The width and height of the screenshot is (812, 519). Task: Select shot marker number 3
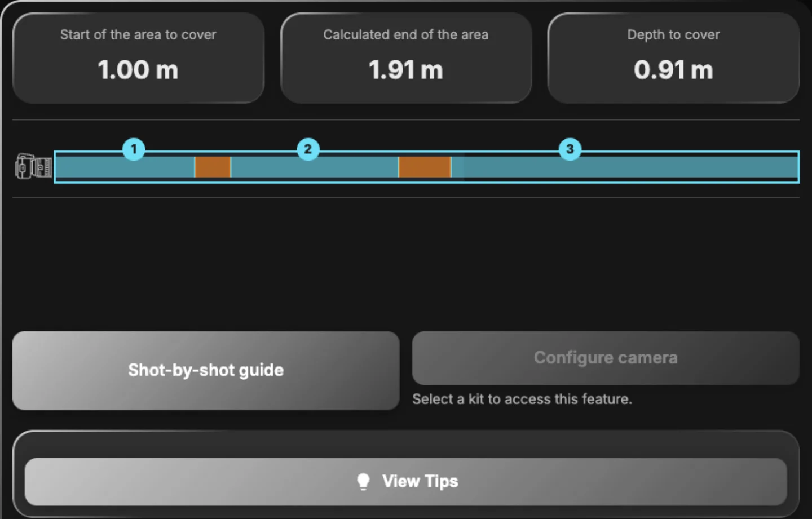570,149
